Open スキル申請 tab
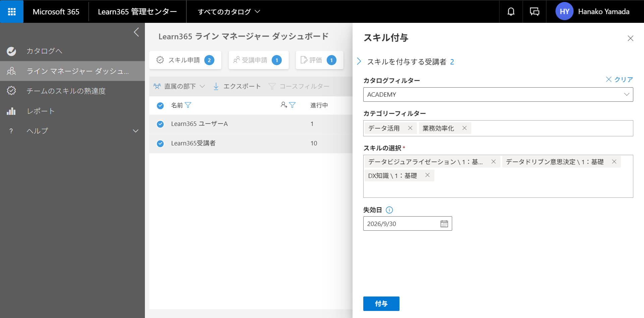This screenshot has height=318, width=644. 185,60
